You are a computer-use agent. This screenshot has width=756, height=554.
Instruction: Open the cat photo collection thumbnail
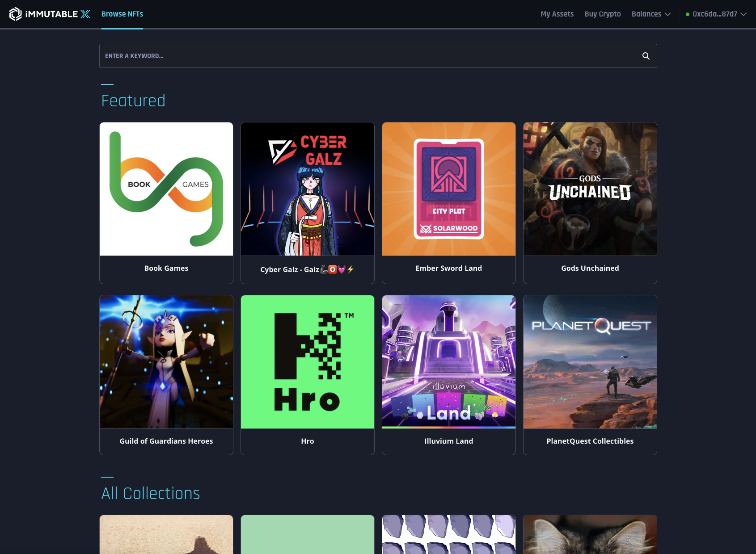(x=590, y=534)
